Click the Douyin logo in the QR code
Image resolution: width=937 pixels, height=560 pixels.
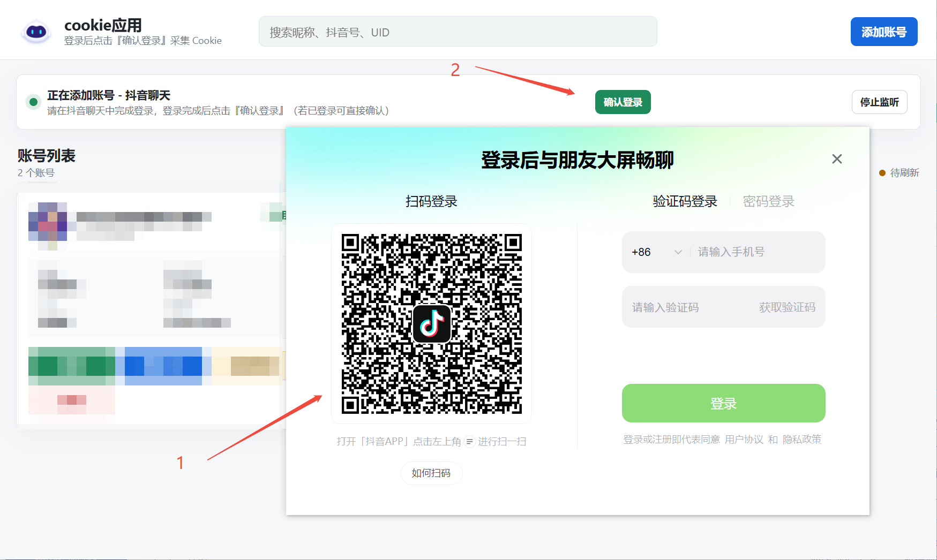tap(432, 323)
